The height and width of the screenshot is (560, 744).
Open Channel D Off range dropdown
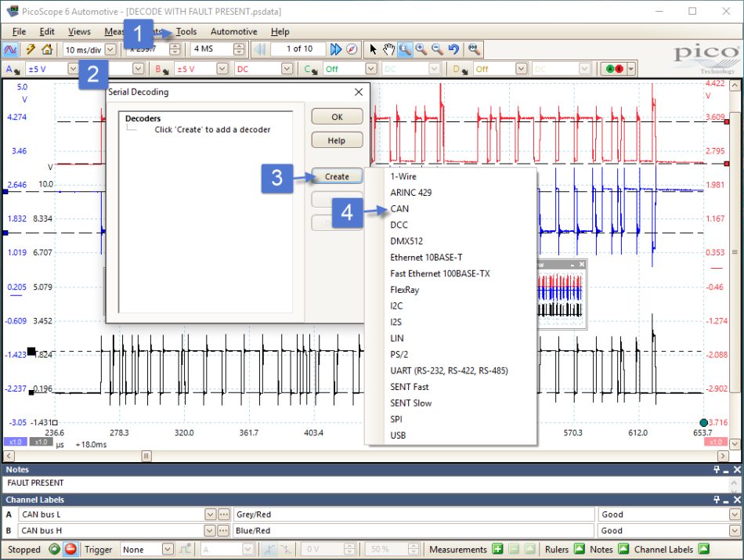(521, 69)
